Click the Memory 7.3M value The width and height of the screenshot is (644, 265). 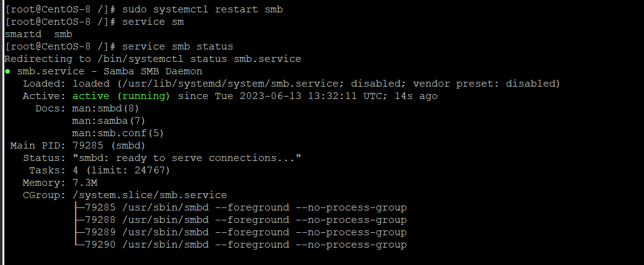(x=85, y=183)
